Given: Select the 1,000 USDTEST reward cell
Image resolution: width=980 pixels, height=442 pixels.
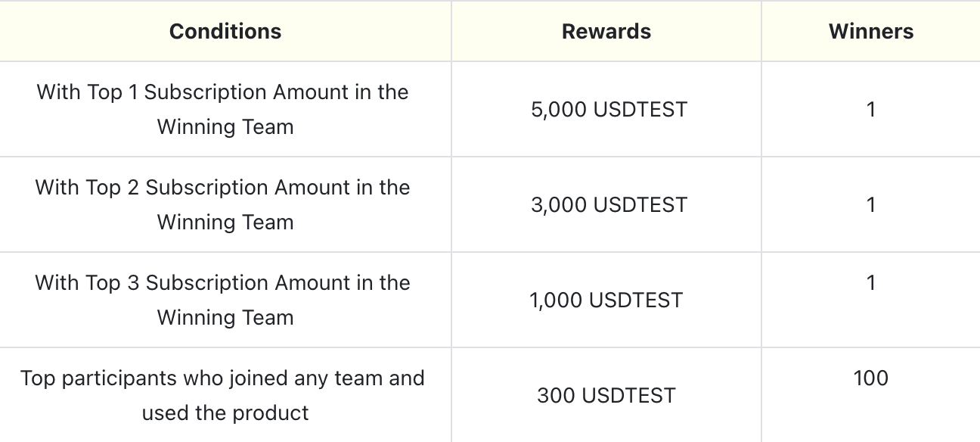Looking at the screenshot, I should [x=606, y=300].
